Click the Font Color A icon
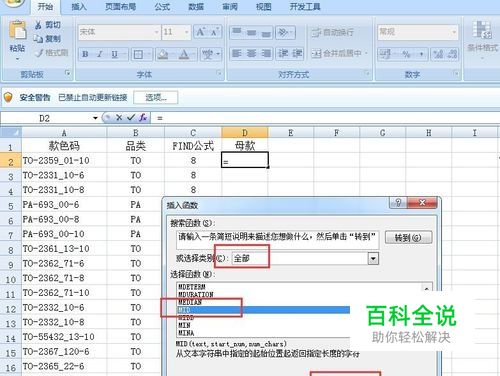The width and height of the screenshot is (500, 376). [x=184, y=54]
